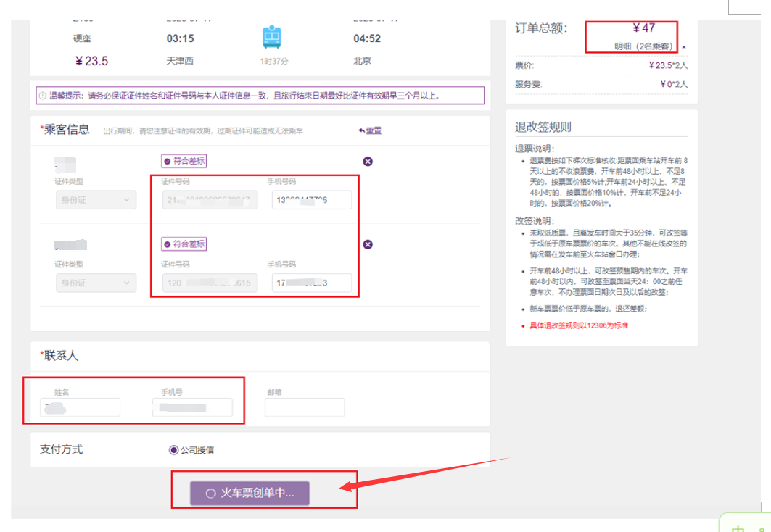Collapse the 明细 (2名乘客) price details
The width and height of the screenshot is (771, 532).
(x=683, y=47)
